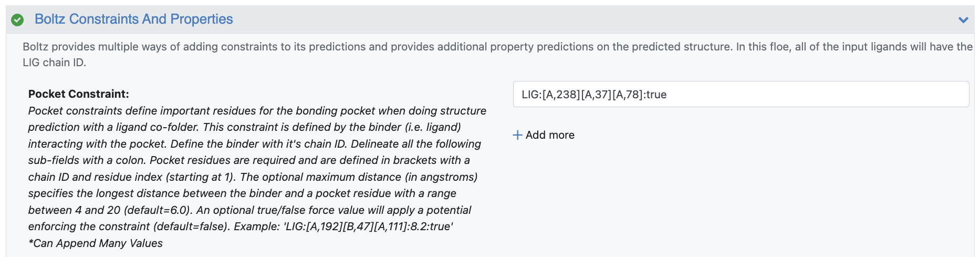980x257 pixels.
Task: Click the Can Append Many Values note
Action: (x=96, y=243)
